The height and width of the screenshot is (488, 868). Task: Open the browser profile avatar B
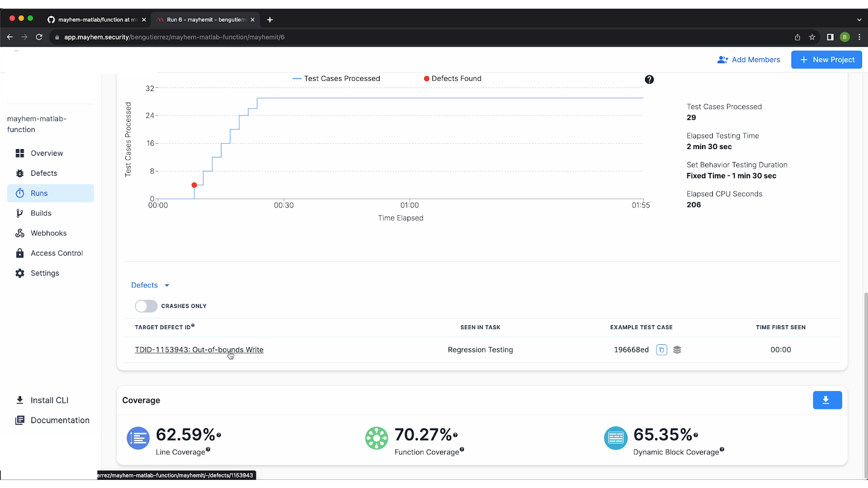click(x=845, y=37)
